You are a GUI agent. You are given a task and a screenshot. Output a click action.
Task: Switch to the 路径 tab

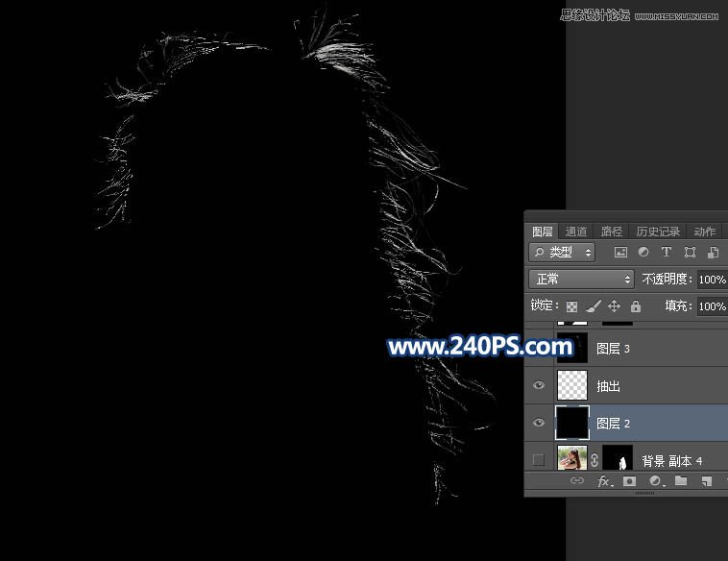(611, 232)
